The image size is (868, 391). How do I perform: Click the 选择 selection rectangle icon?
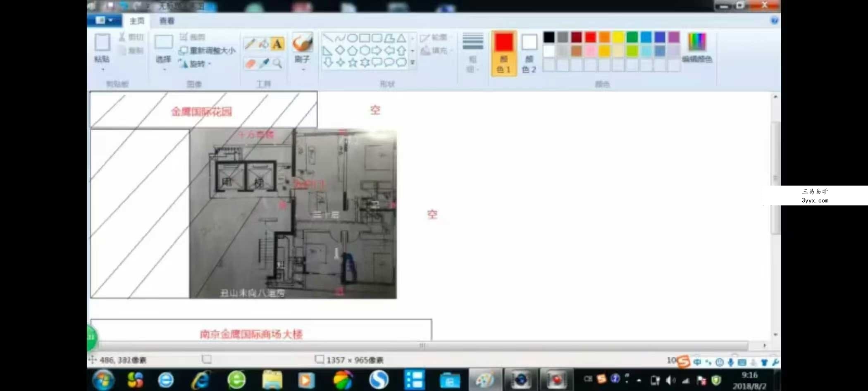(x=164, y=43)
